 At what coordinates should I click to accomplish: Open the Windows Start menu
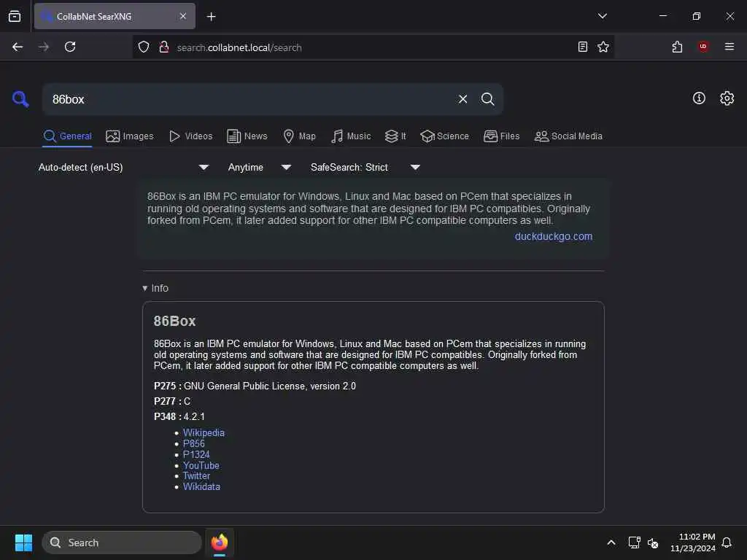pos(23,542)
